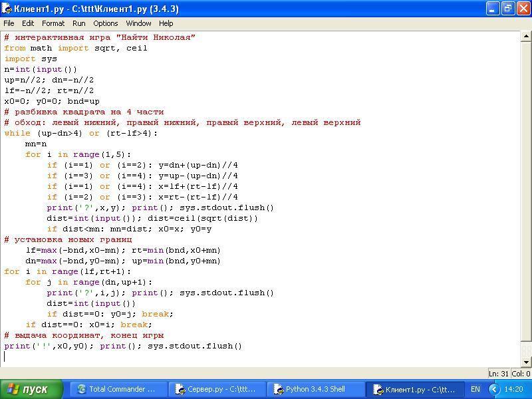Click the Windows logo on start button
Viewport: 532px width, 399px height.
coord(13,389)
